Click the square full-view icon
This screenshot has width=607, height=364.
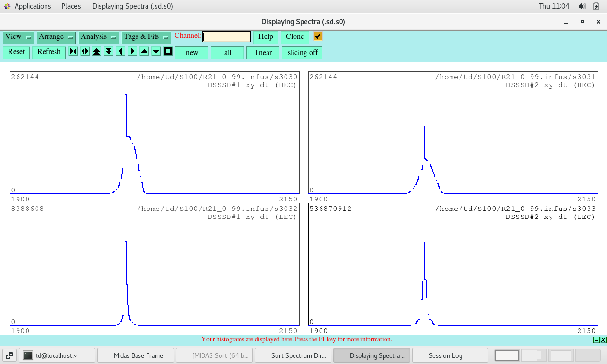click(x=168, y=52)
